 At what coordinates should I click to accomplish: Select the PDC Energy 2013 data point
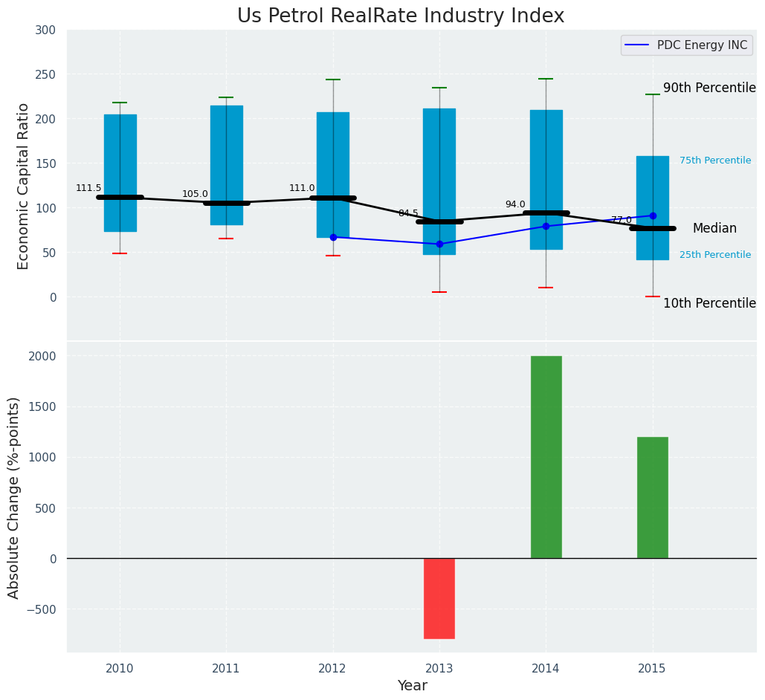point(439,244)
